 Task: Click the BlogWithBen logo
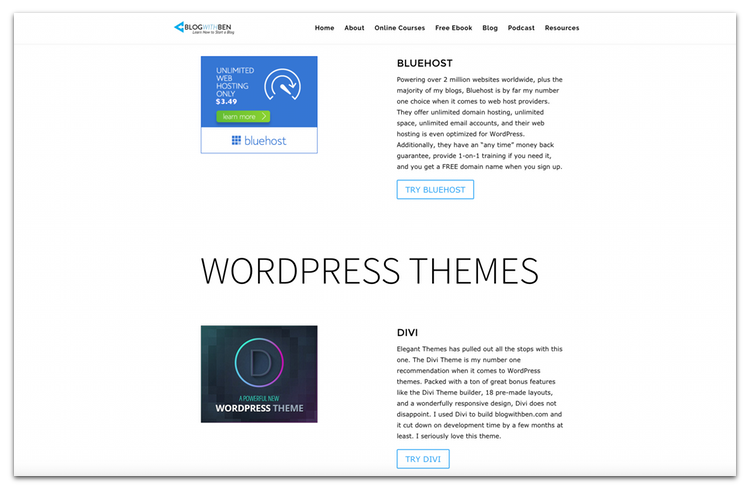[x=204, y=28]
